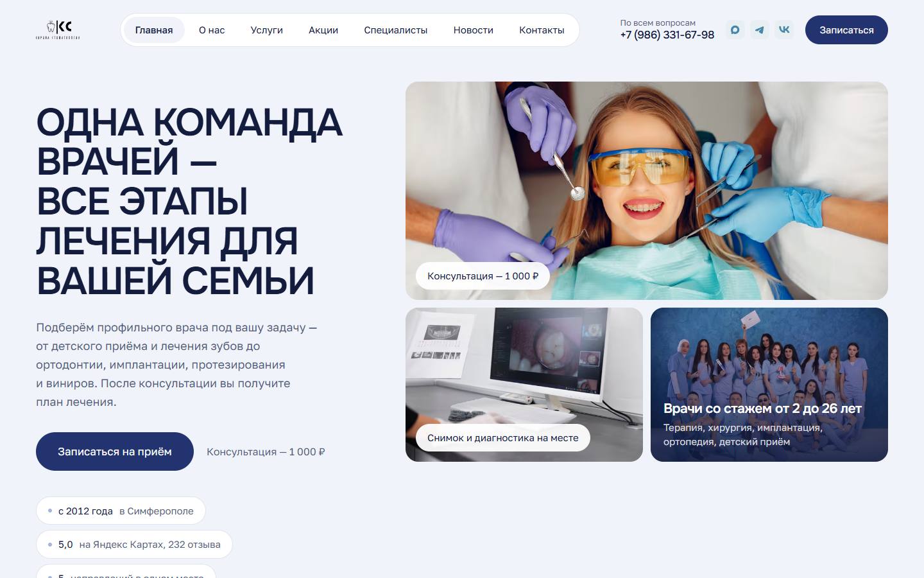Click the Записаться button in the header
The height and width of the screenshot is (578, 924).
(x=846, y=30)
